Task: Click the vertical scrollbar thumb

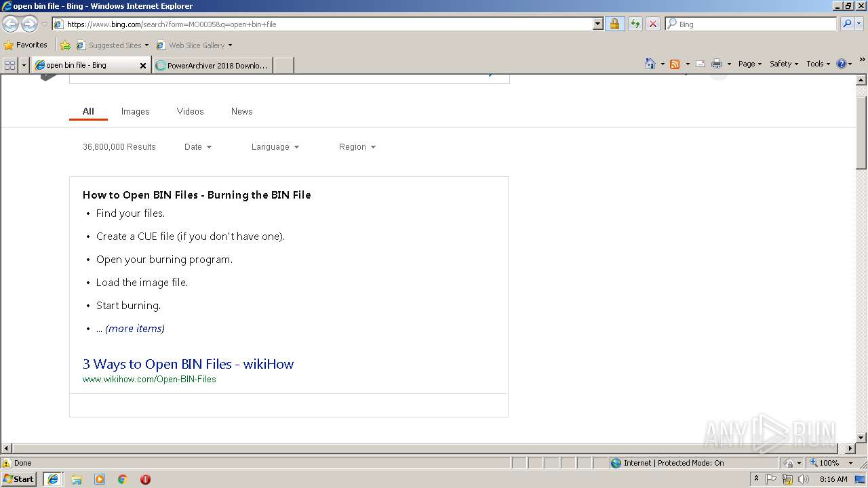Action: [x=861, y=132]
